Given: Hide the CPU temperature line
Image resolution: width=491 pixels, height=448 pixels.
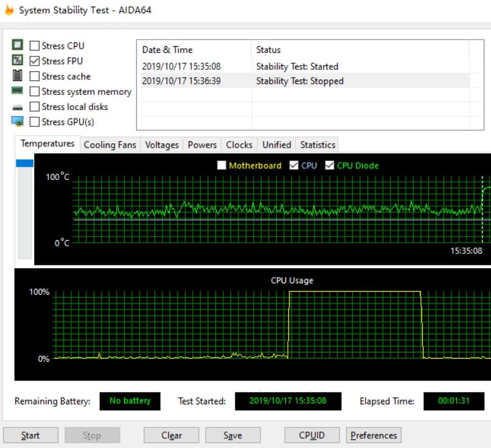Looking at the screenshot, I should [x=294, y=165].
